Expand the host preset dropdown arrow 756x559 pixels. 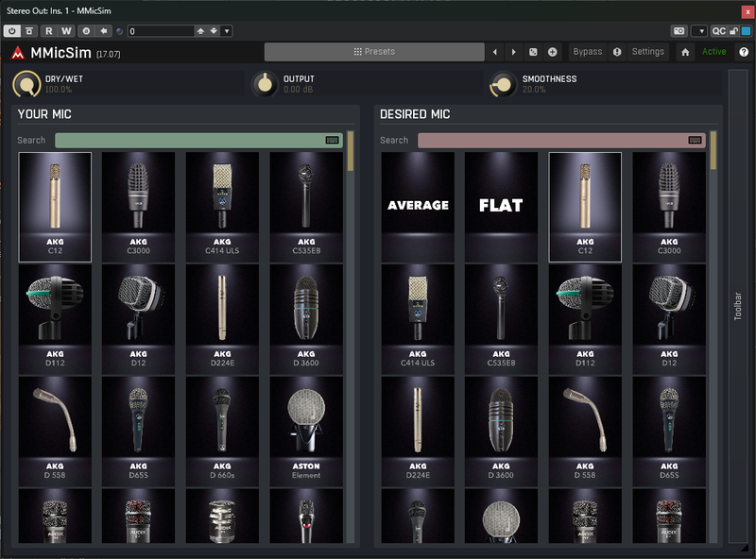pyautogui.click(x=227, y=31)
